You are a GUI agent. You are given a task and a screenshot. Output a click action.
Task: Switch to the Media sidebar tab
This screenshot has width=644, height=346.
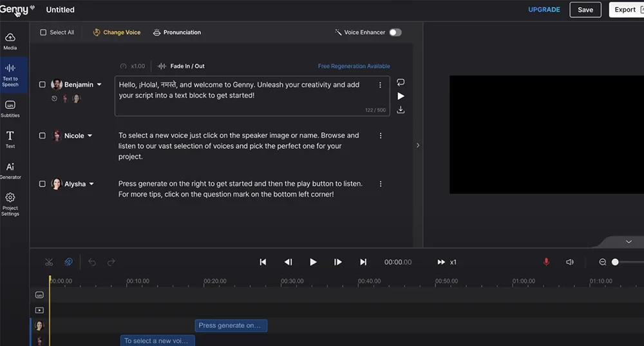10,41
